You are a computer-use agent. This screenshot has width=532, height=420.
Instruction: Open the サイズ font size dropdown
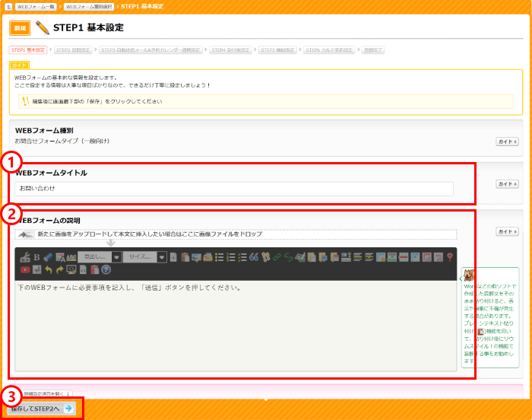(144, 257)
